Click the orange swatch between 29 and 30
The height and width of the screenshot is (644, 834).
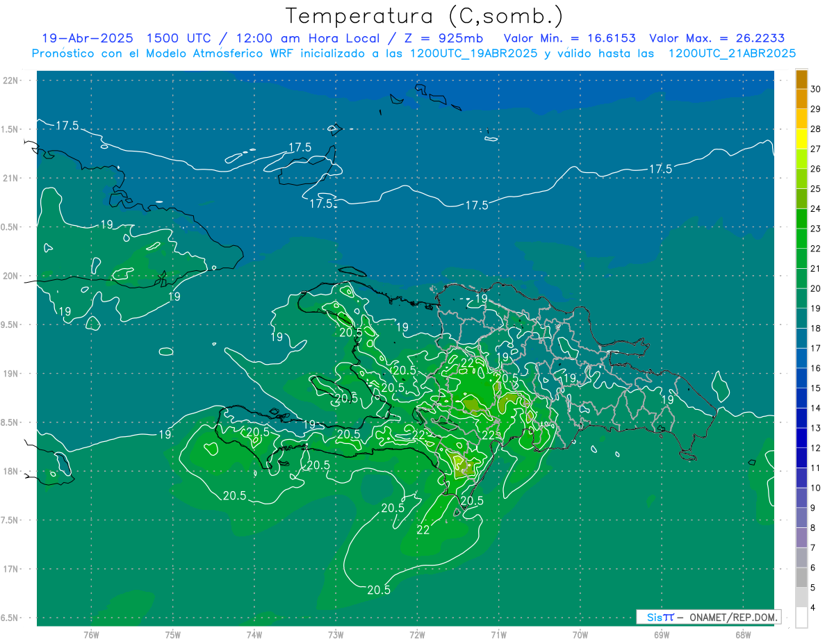click(801, 99)
